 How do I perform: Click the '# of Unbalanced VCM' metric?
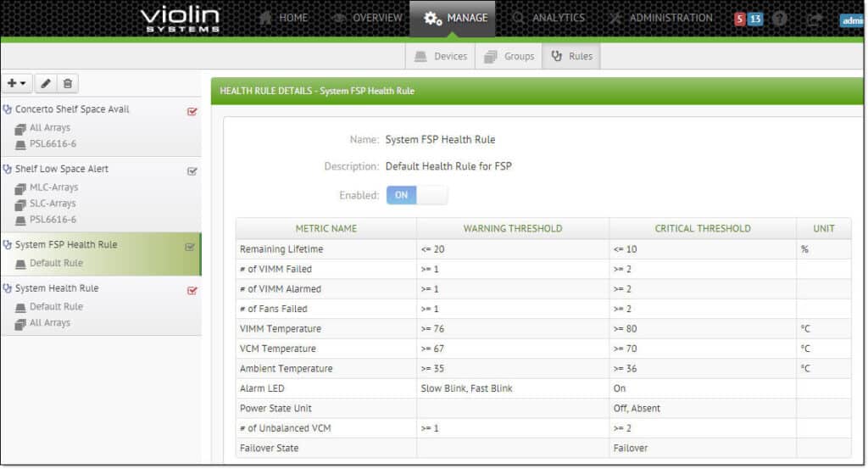pos(285,428)
